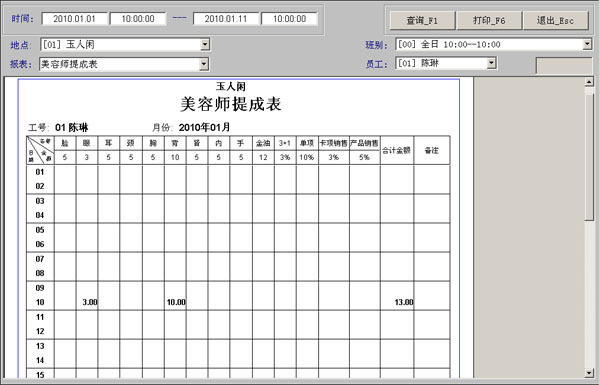The image size is (600, 385).
Task: Click the 眼 column header
Action: click(87, 143)
